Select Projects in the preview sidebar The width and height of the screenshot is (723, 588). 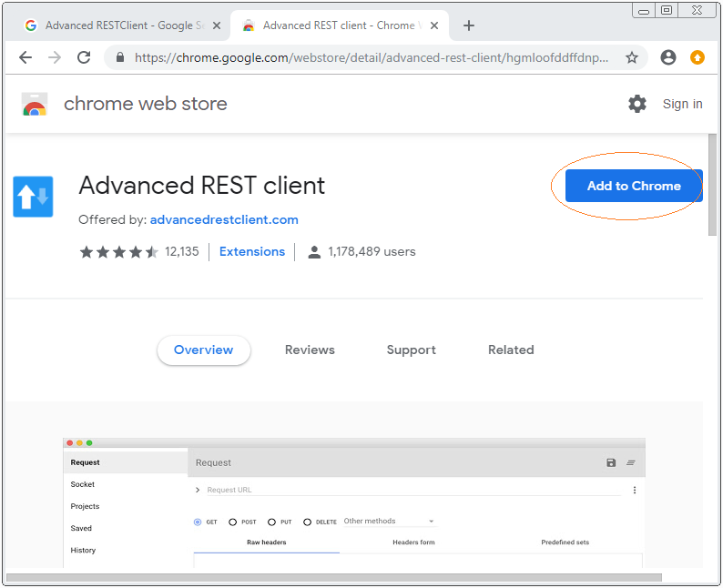click(85, 506)
